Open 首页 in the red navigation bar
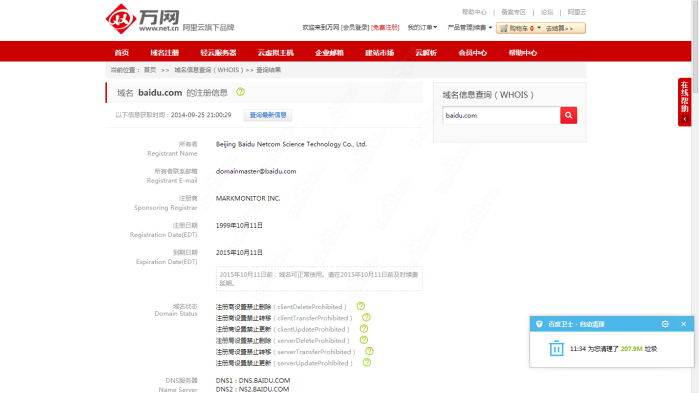Image resolution: width=699 pixels, height=393 pixels. click(x=121, y=53)
